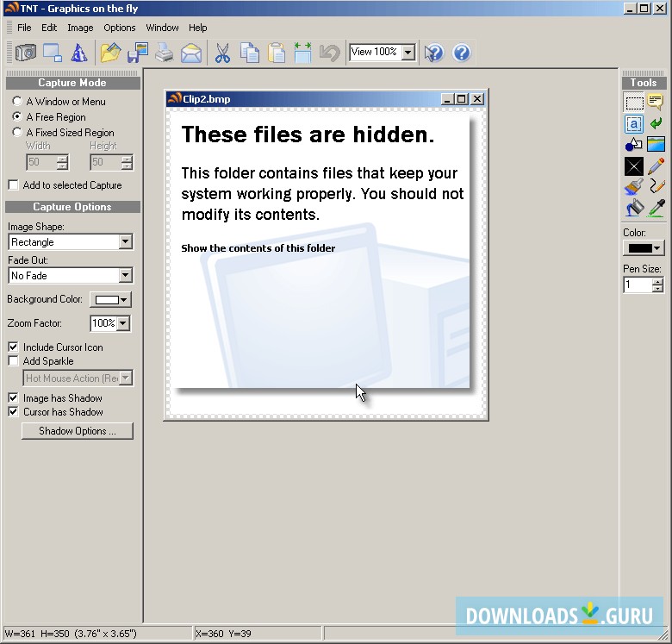Click the context help cursor-question icon

[x=433, y=53]
